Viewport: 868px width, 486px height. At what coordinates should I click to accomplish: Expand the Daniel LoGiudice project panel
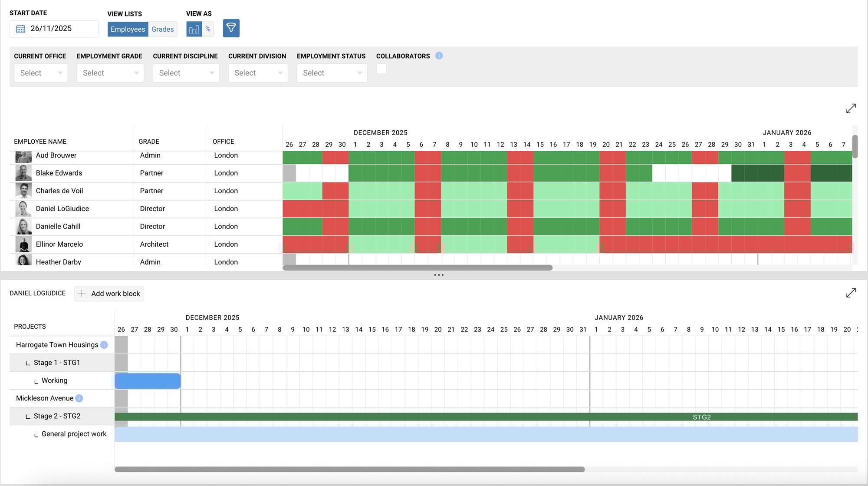851,293
